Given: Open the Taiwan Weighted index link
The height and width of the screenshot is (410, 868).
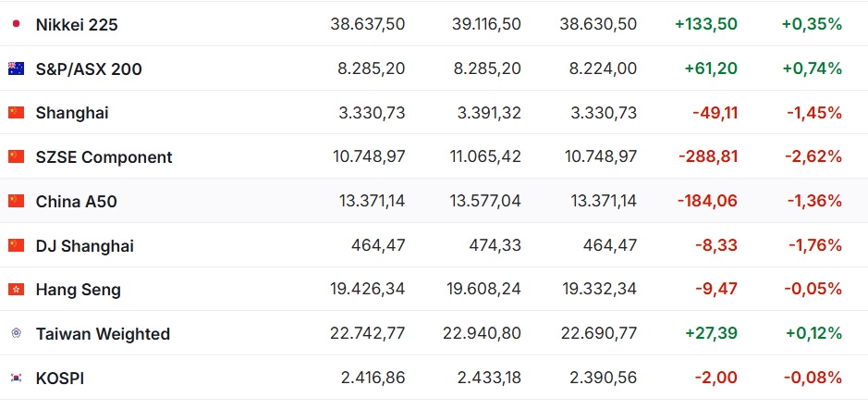Looking at the screenshot, I should click(x=103, y=334).
